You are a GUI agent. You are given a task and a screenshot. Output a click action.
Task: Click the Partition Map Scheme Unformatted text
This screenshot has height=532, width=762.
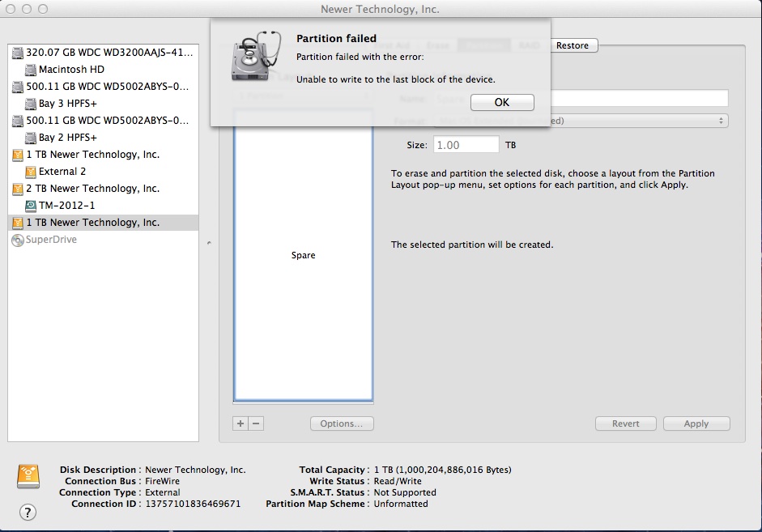[x=401, y=504]
